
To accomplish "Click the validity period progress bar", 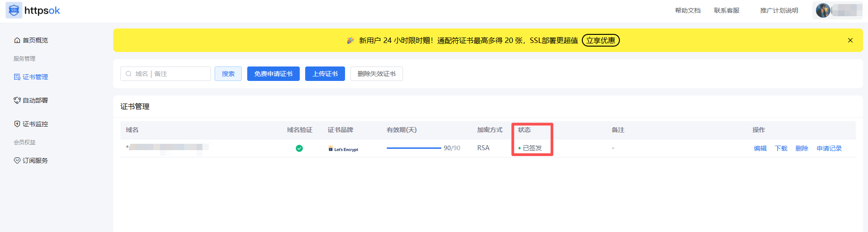I will (x=413, y=148).
